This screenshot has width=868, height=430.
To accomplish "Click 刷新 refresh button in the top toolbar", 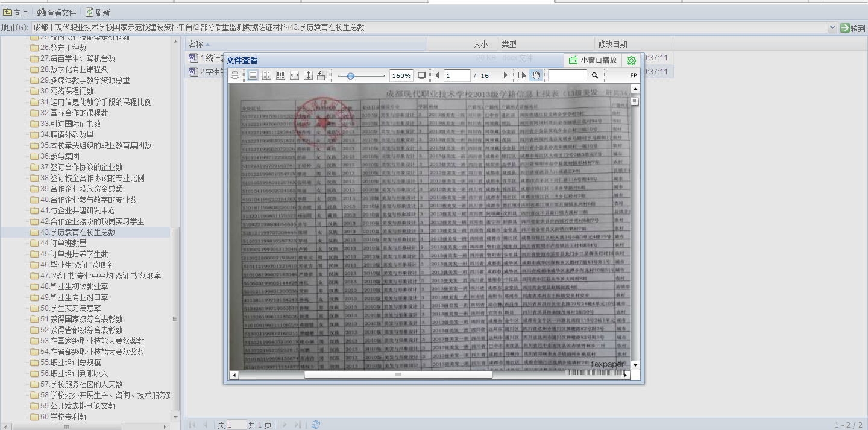I will tap(98, 12).
